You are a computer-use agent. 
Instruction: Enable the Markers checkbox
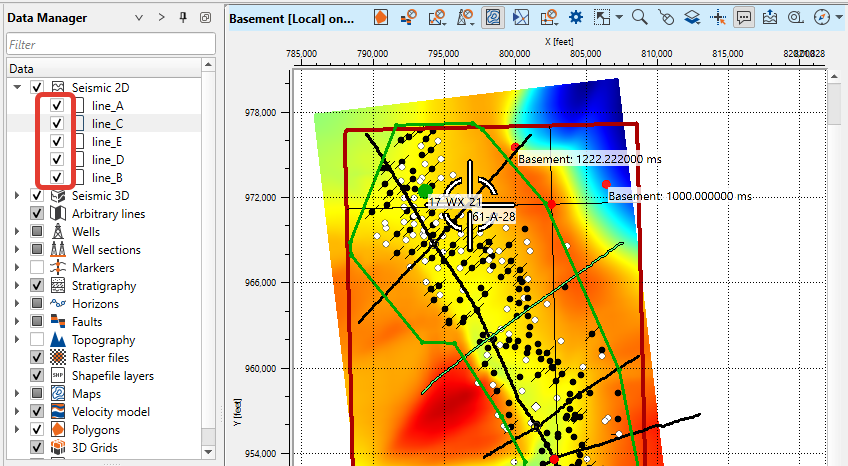[x=38, y=268]
